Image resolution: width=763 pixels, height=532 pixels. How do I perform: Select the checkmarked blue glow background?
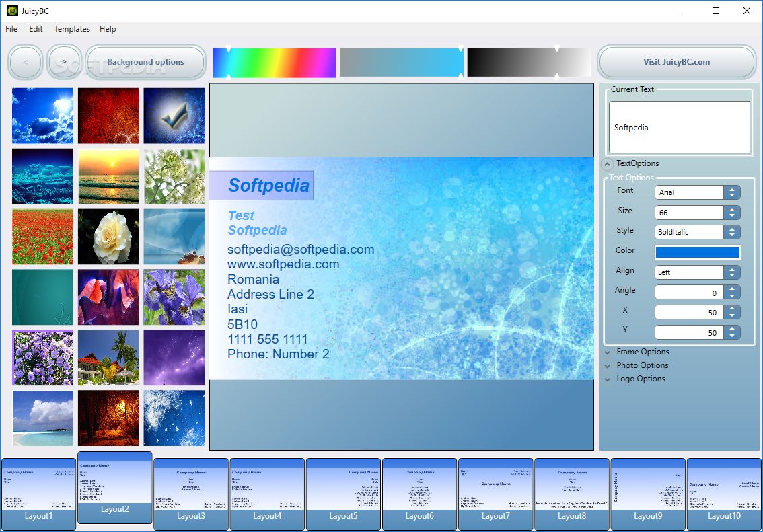click(174, 116)
